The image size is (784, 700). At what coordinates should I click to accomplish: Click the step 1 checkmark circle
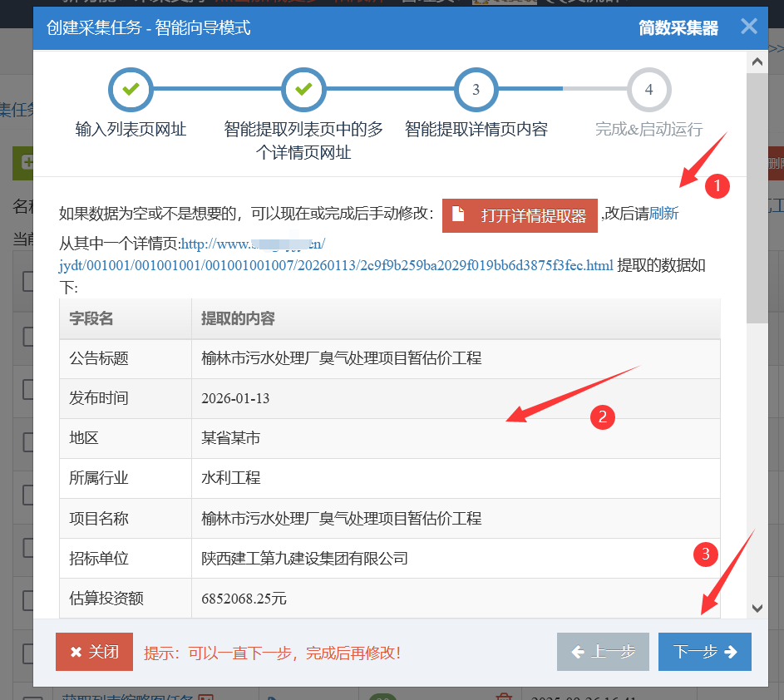pos(131,89)
